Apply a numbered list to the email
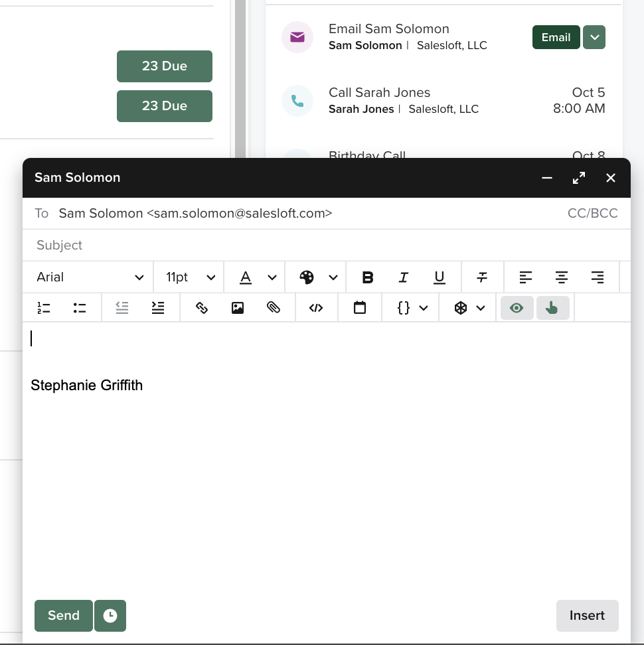 point(44,307)
